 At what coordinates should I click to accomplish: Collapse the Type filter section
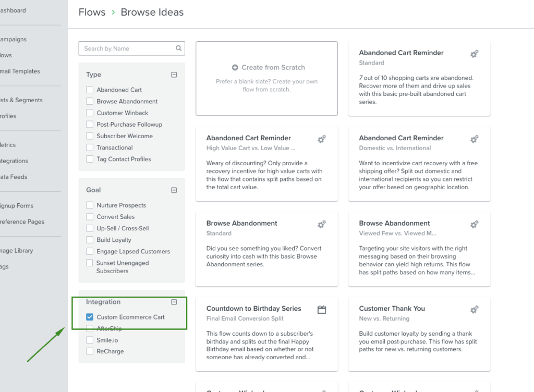click(x=174, y=75)
